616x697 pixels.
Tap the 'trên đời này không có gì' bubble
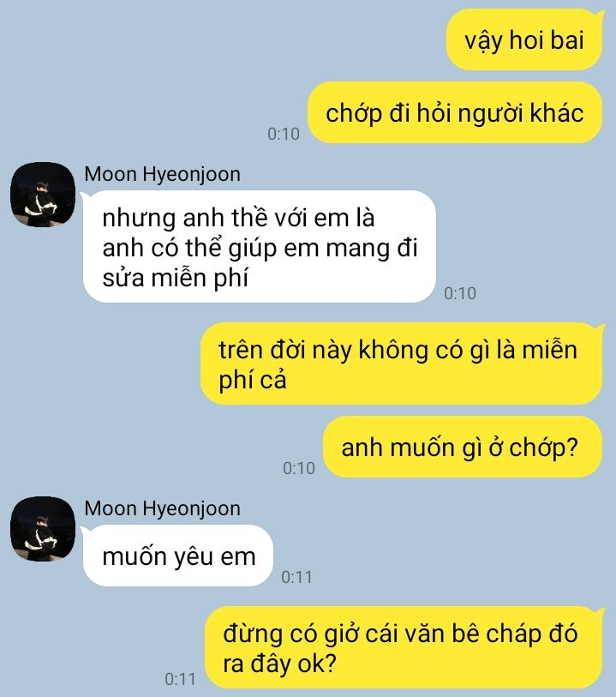point(402,364)
